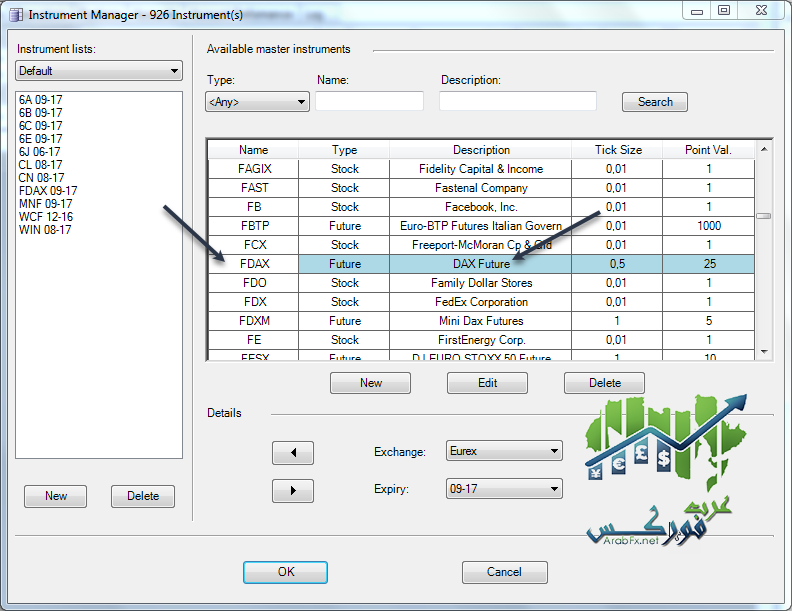The height and width of the screenshot is (611, 792).
Task: Click the FirstEnergy Corp. description cell
Action: (481, 340)
